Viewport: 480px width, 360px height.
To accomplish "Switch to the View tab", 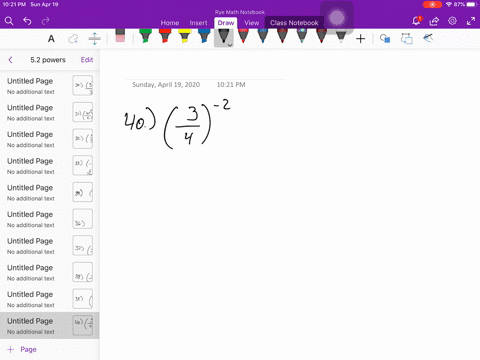I will coord(251,23).
